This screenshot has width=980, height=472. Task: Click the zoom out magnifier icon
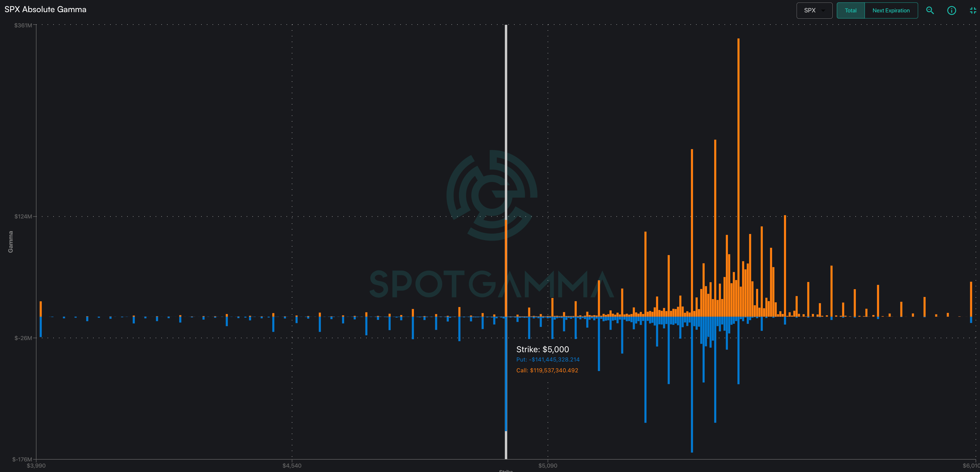click(930, 11)
